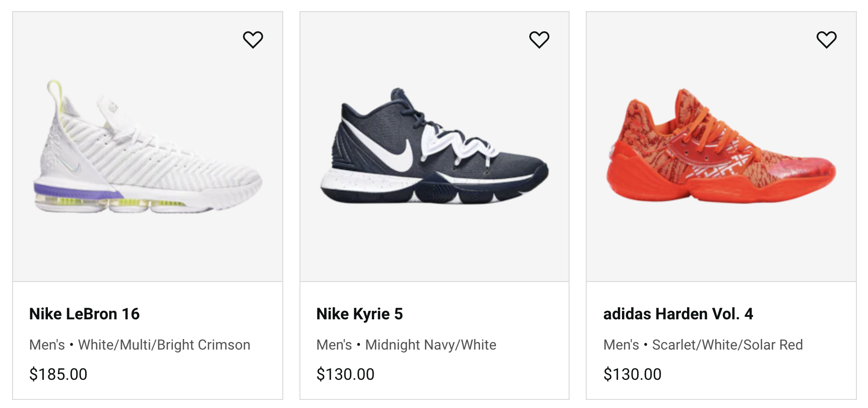Click the Harden Vol. 4 price of $130.00
The image size is (868, 408).
point(632,375)
